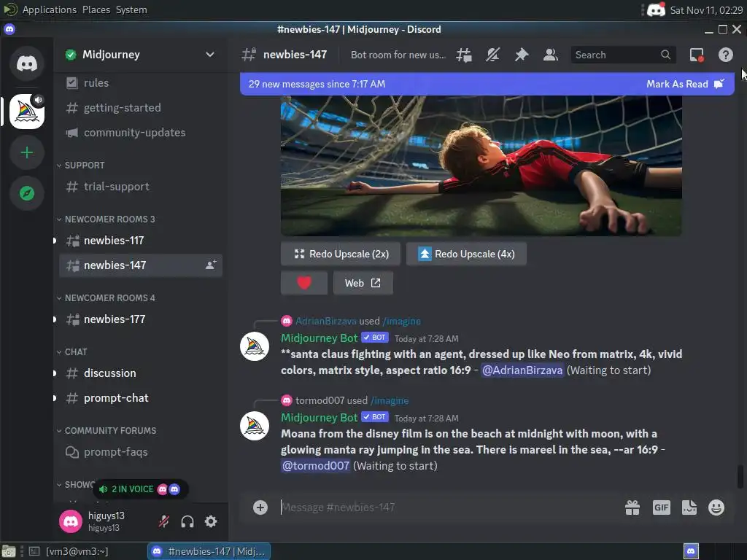The width and height of the screenshot is (747, 560).
Task: Click the higuys13 user avatar
Action: pyautogui.click(x=71, y=521)
